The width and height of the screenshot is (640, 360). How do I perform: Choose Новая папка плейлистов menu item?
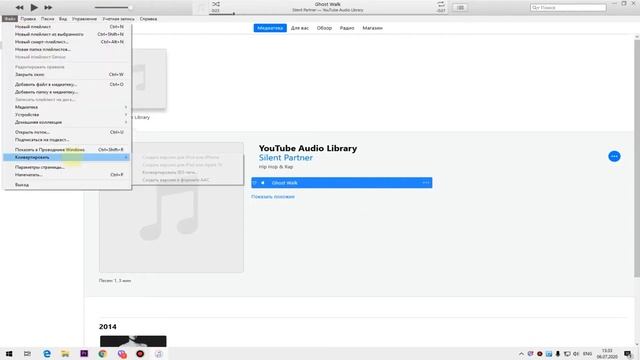tap(67, 49)
